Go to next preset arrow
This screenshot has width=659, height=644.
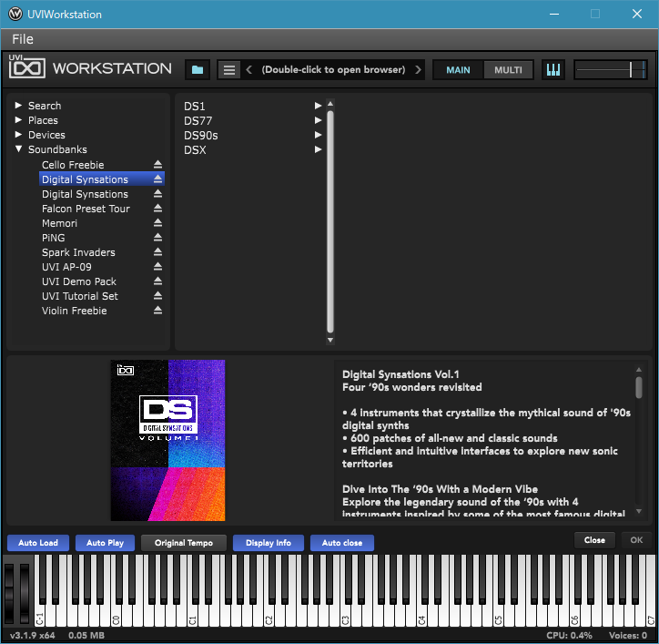point(418,70)
